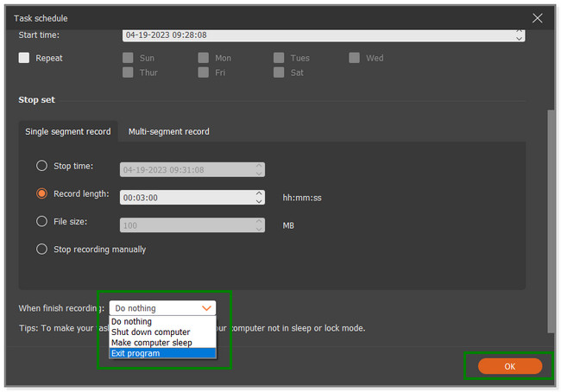Enable the Repeat checkbox
This screenshot has width=561, height=392.
pos(24,59)
